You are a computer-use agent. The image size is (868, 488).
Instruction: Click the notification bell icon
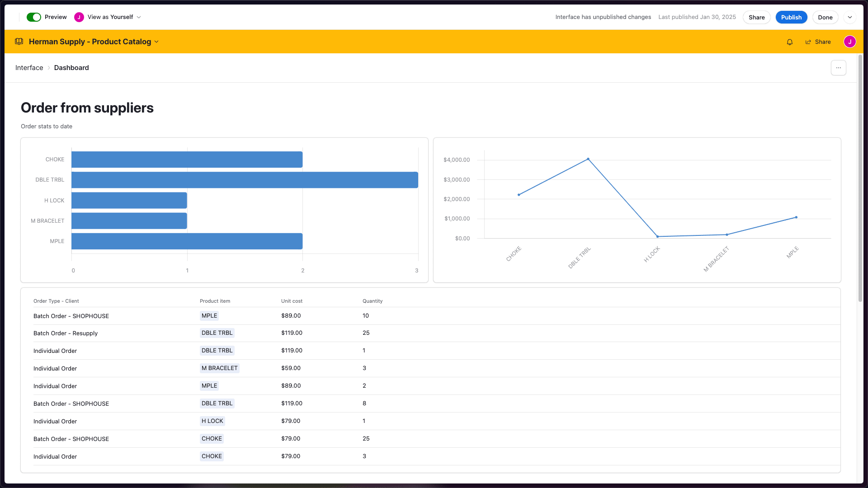click(790, 42)
